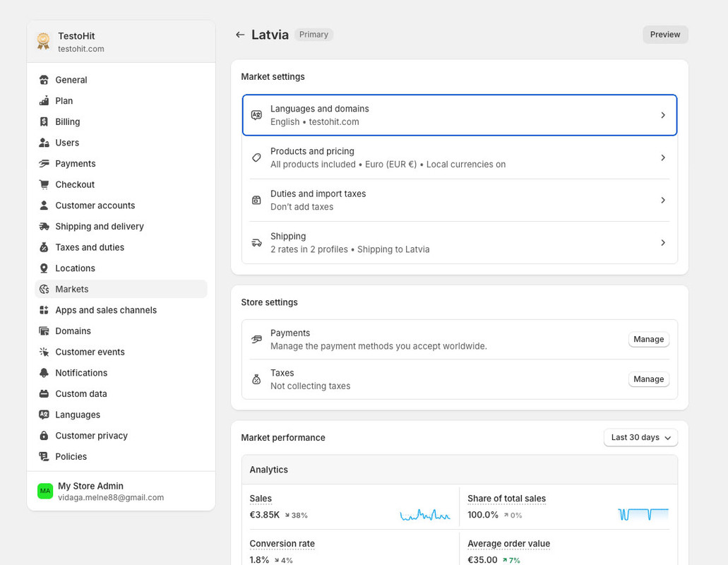Click the Sales sparkline chart
Viewport: 728px width, 565px height.
(425, 516)
